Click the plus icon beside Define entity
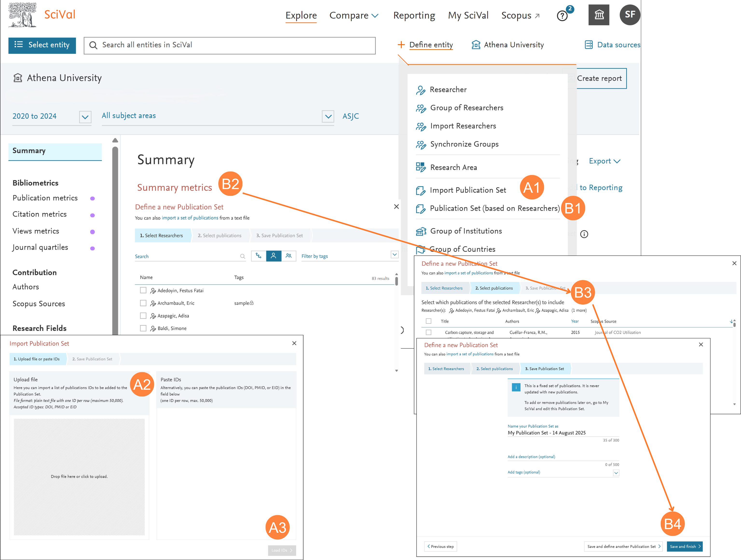 coord(401,45)
